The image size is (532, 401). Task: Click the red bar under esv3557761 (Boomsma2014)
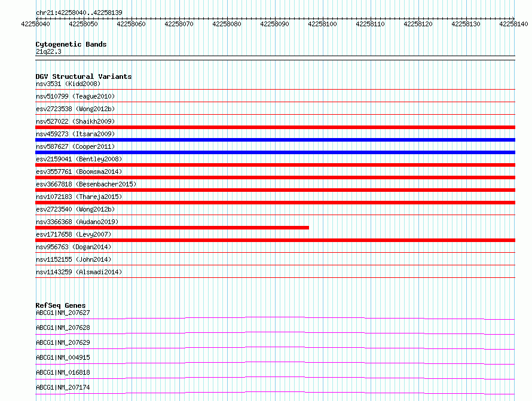[x=275, y=177]
